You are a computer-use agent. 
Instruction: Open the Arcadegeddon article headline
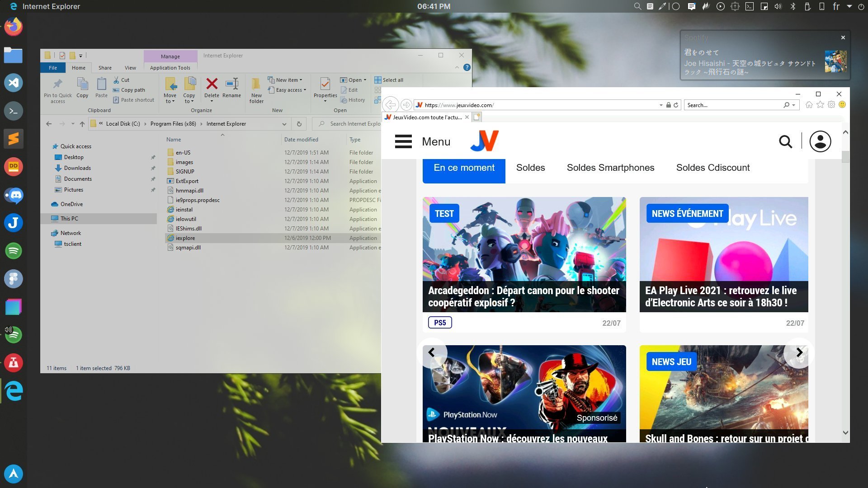point(524,296)
